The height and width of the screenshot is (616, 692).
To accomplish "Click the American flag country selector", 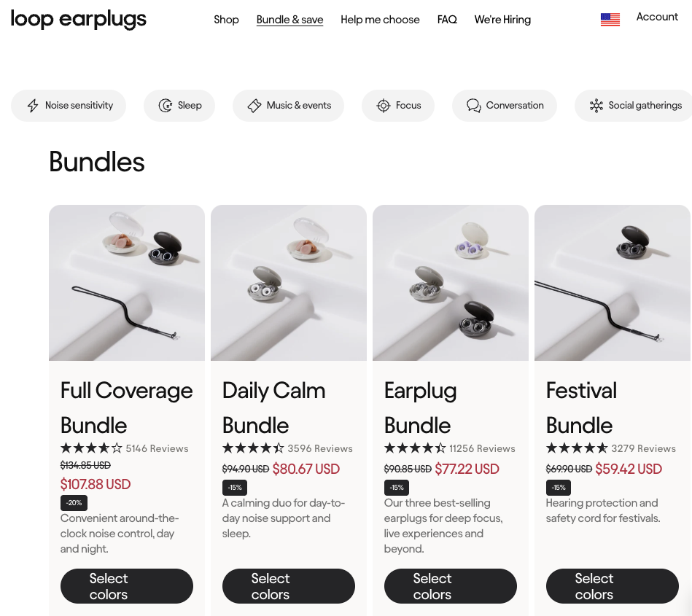I will point(610,19).
